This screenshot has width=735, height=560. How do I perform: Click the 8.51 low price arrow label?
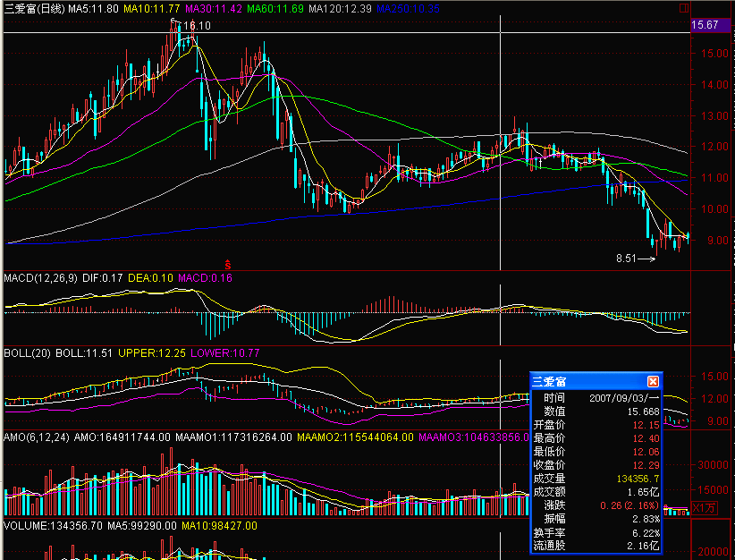pyautogui.click(x=635, y=259)
